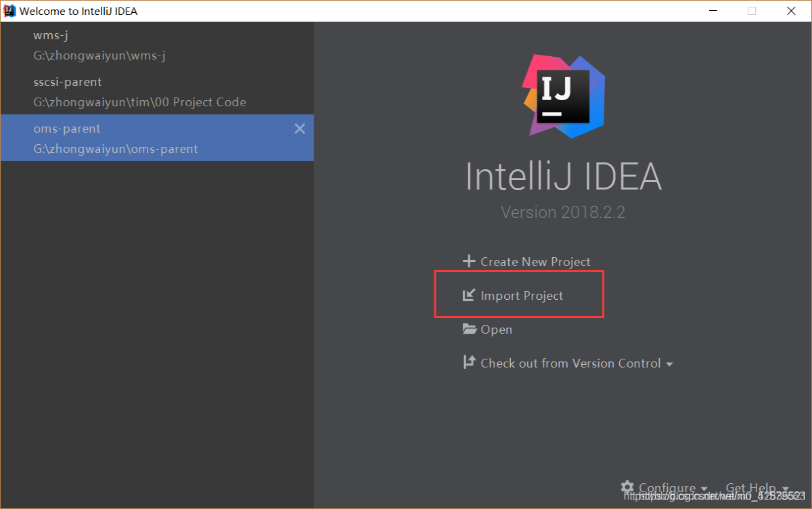This screenshot has height=509, width=812.
Task: Click the Configure gear icon
Action: click(627, 487)
